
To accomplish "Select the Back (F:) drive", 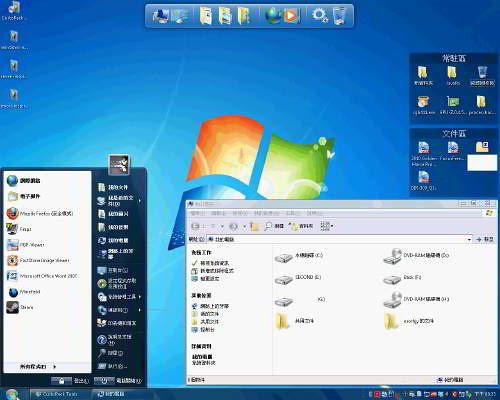I will [x=402, y=279].
